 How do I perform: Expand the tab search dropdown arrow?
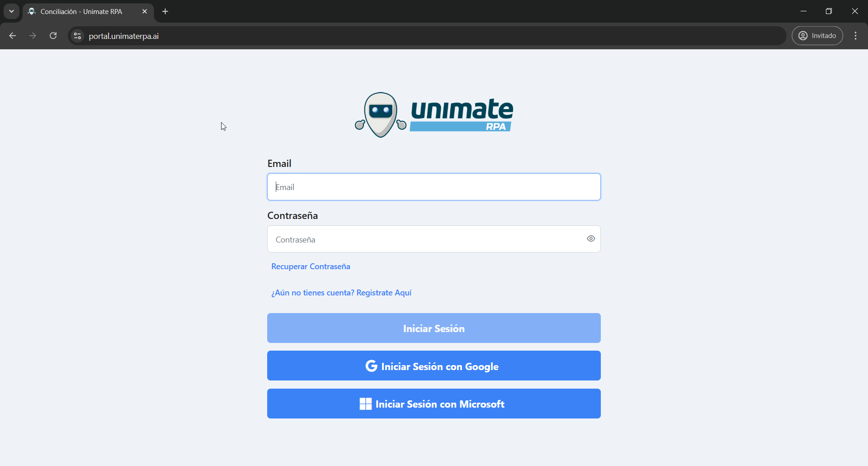click(11, 12)
